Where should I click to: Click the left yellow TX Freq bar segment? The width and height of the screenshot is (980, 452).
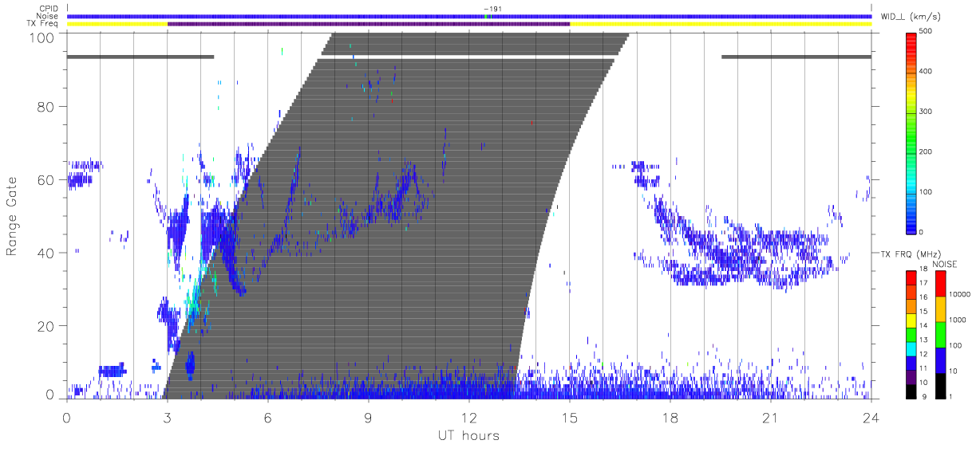click(117, 24)
